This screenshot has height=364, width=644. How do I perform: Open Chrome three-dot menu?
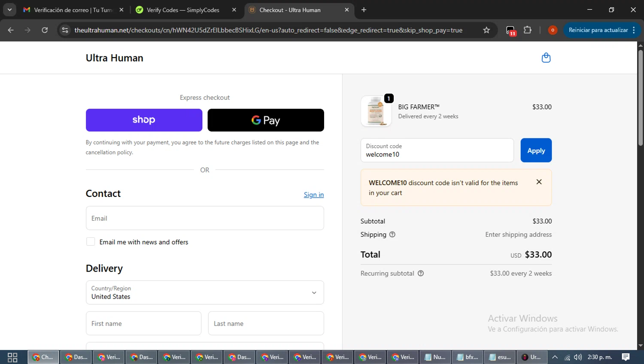(x=634, y=30)
